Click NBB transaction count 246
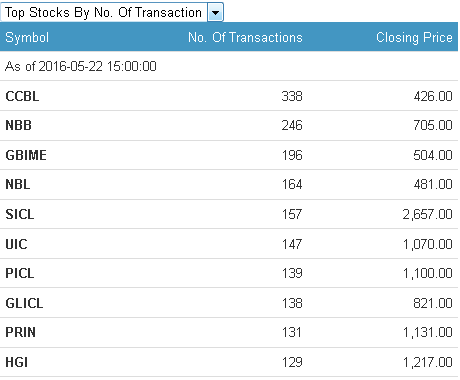This screenshot has width=460, height=380. click(x=292, y=125)
